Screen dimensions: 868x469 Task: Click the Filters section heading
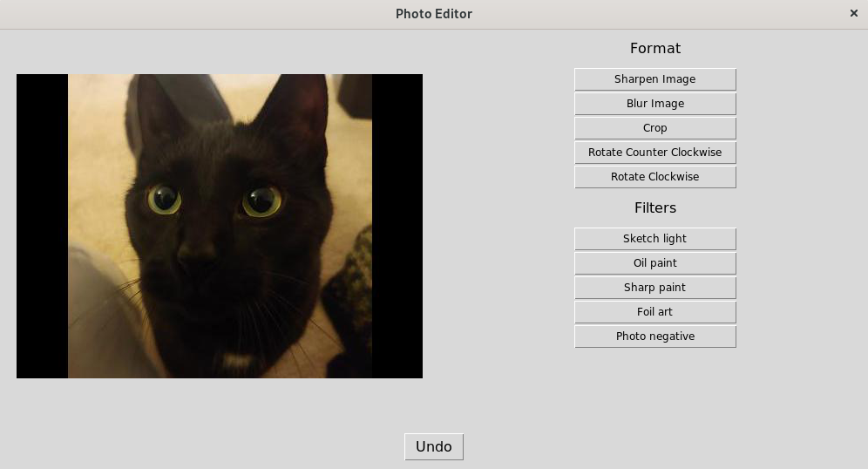[655, 207]
